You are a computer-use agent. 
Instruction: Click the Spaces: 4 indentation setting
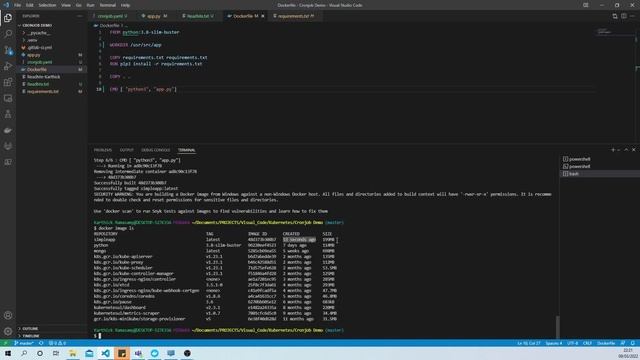(x=554, y=343)
